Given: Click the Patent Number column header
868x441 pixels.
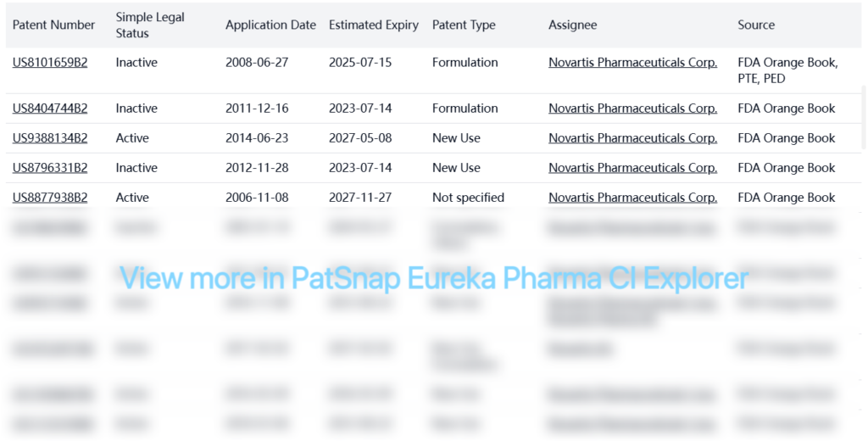Looking at the screenshot, I should (53, 25).
